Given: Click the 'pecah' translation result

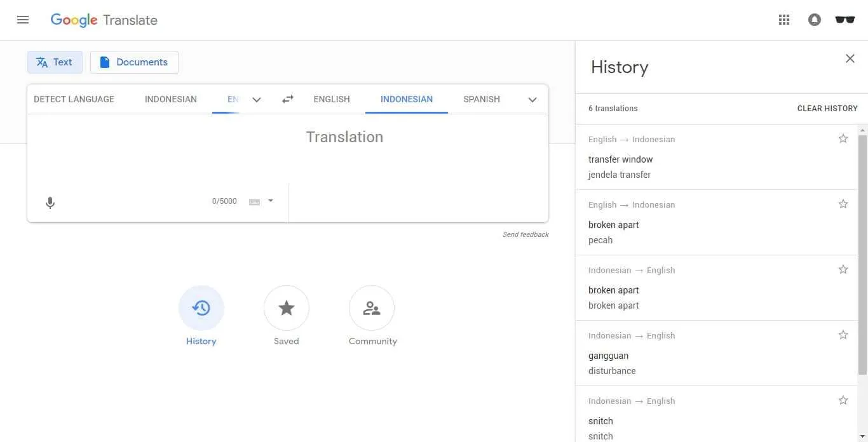Looking at the screenshot, I should click(600, 240).
